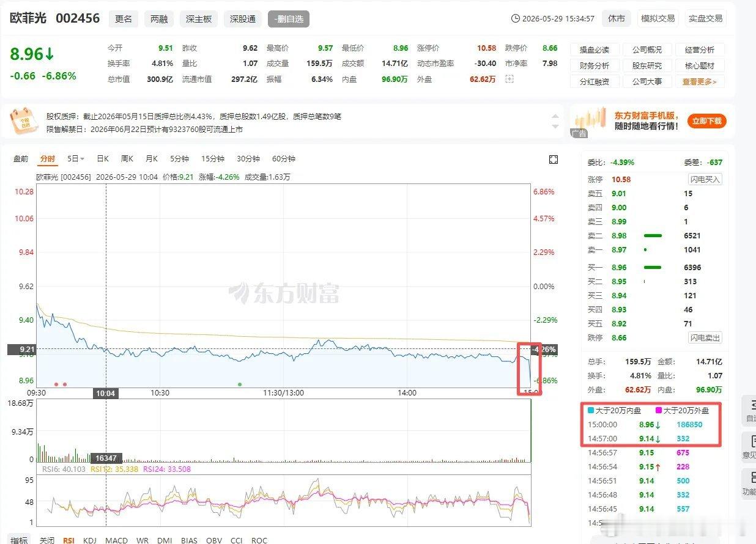Select the OBV indicator
The image size is (756, 544).
pos(214,540)
